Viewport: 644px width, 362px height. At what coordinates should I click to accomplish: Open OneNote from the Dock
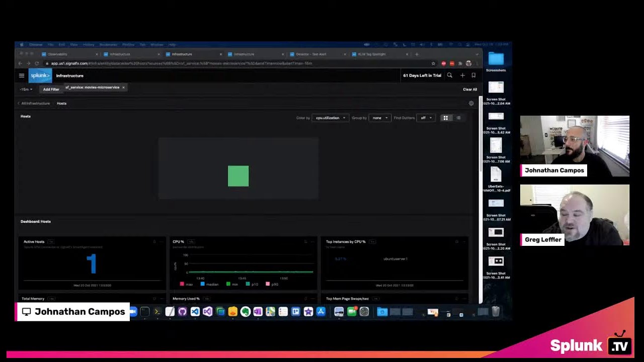click(x=258, y=312)
